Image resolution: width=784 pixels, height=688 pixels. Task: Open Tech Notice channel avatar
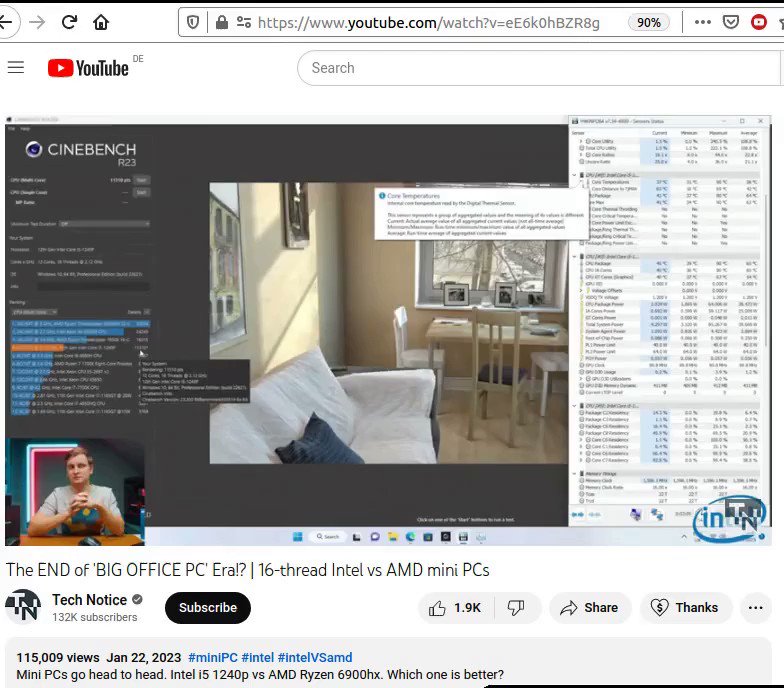point(23,606)
